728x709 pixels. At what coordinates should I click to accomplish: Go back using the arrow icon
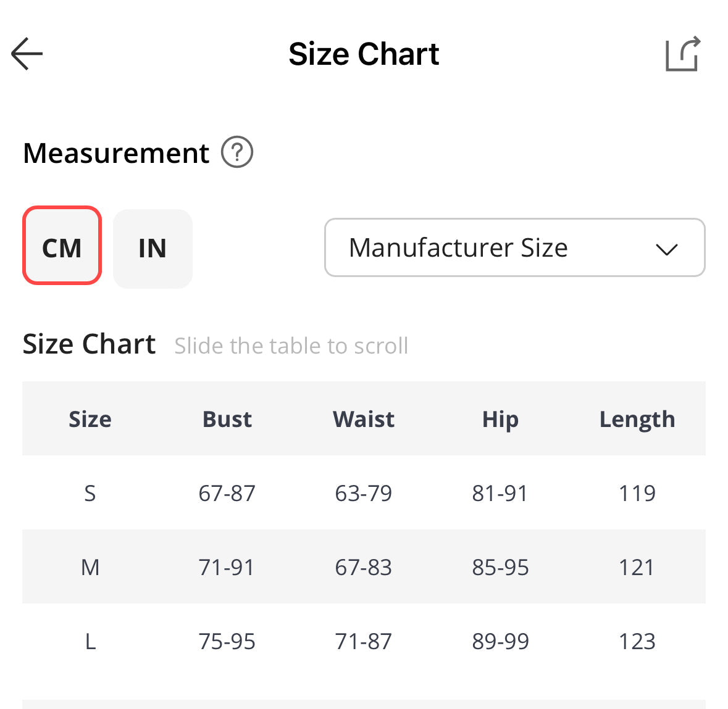tap(27, 54)
